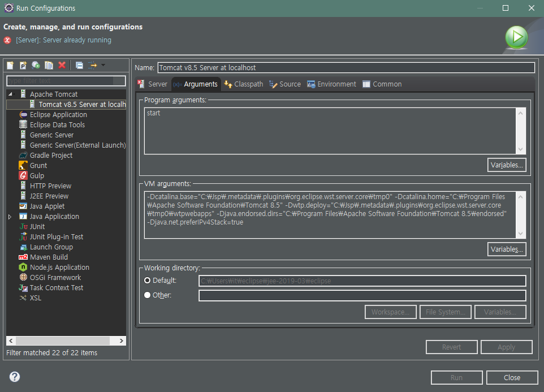Click the XSL icon
This screenshot has width=544, height=392.
pyautogui.click(x=23, y=298)
